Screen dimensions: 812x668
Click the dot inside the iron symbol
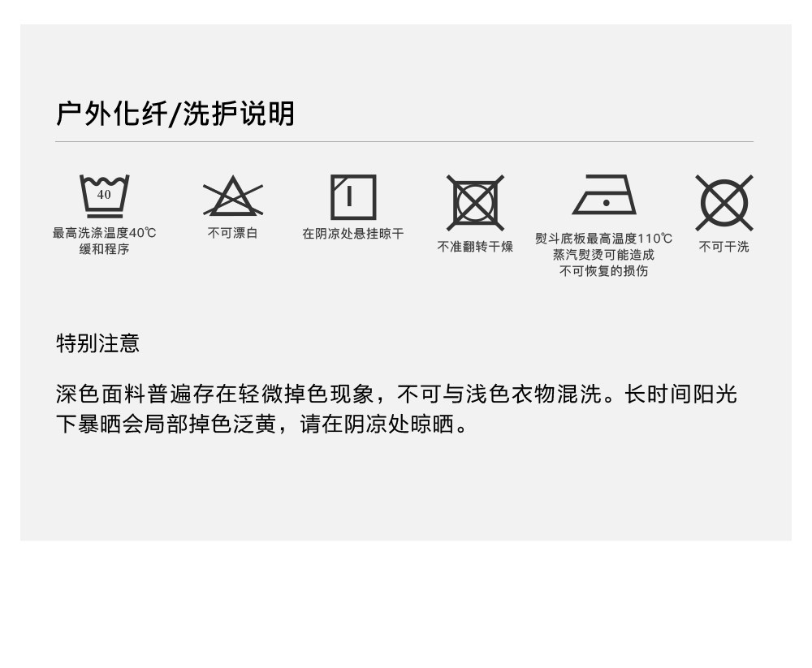click(607, 203)
